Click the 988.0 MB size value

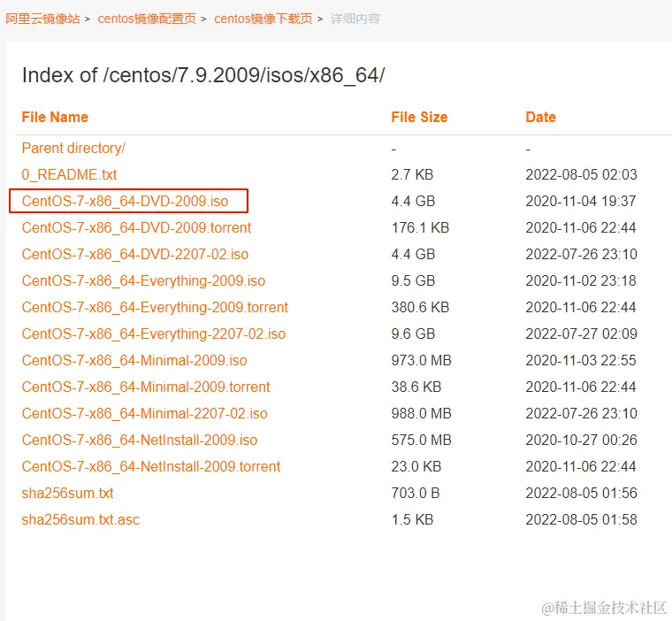[x=421, y=413]
